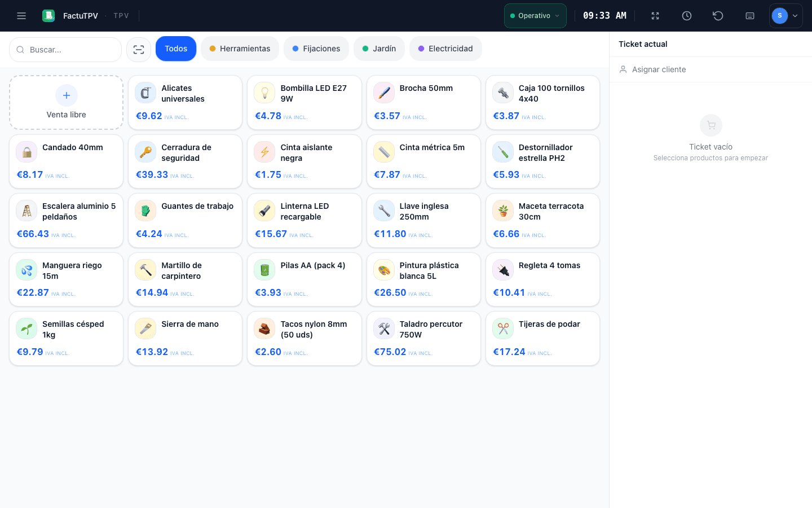Viewport: 812px width, 508px height.
Task: Open the user avatar S dropdown
Action: pyautogui.click(x=786, y=16)
